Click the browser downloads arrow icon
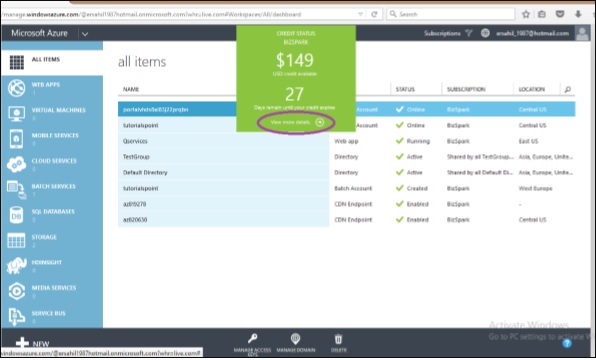 578,14
